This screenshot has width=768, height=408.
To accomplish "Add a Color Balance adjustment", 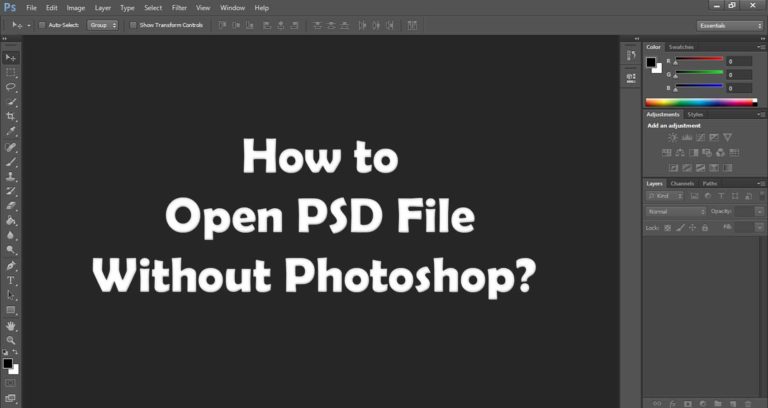I will [680, 153].
